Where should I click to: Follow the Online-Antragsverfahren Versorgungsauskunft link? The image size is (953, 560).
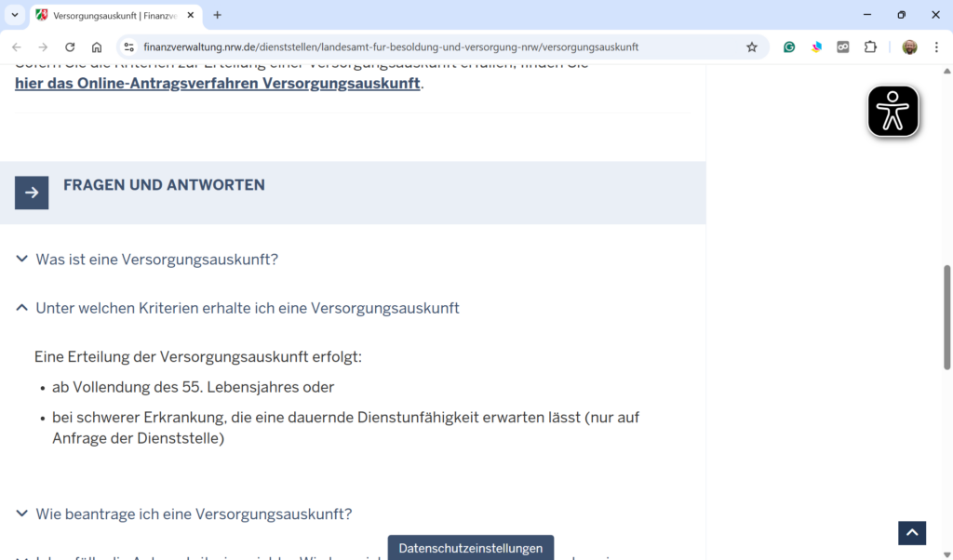218,84
